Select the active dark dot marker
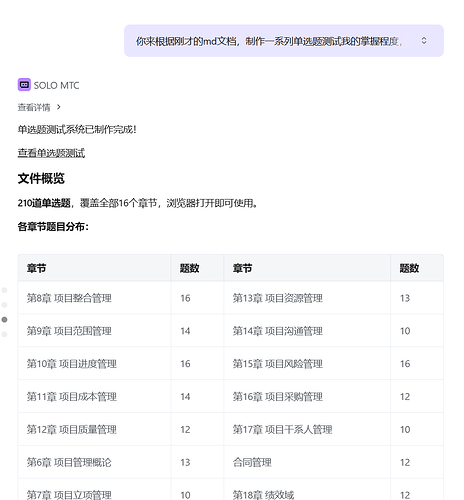The image size is (464, 500). [4, 319]
